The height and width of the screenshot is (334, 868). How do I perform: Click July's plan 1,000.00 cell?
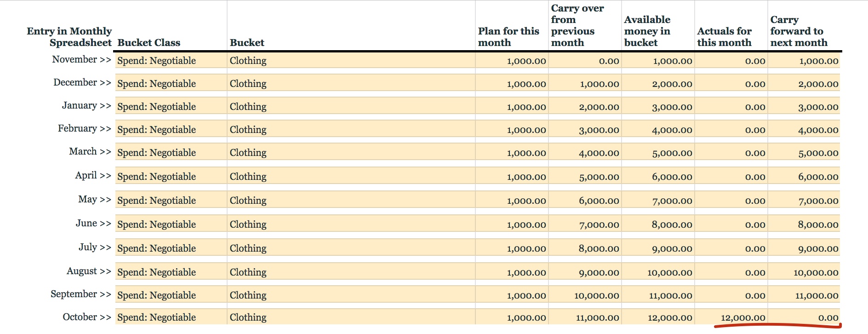tap(512, 248)
